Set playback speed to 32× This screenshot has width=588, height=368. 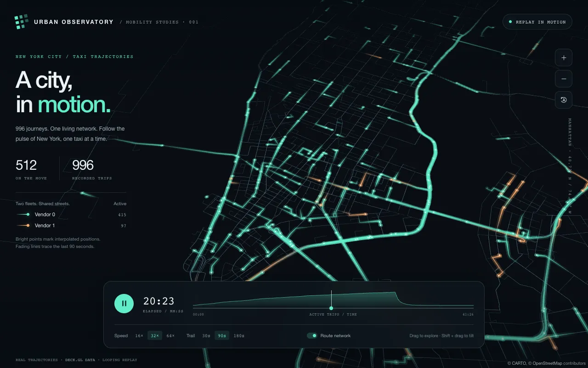pos(155,336)
